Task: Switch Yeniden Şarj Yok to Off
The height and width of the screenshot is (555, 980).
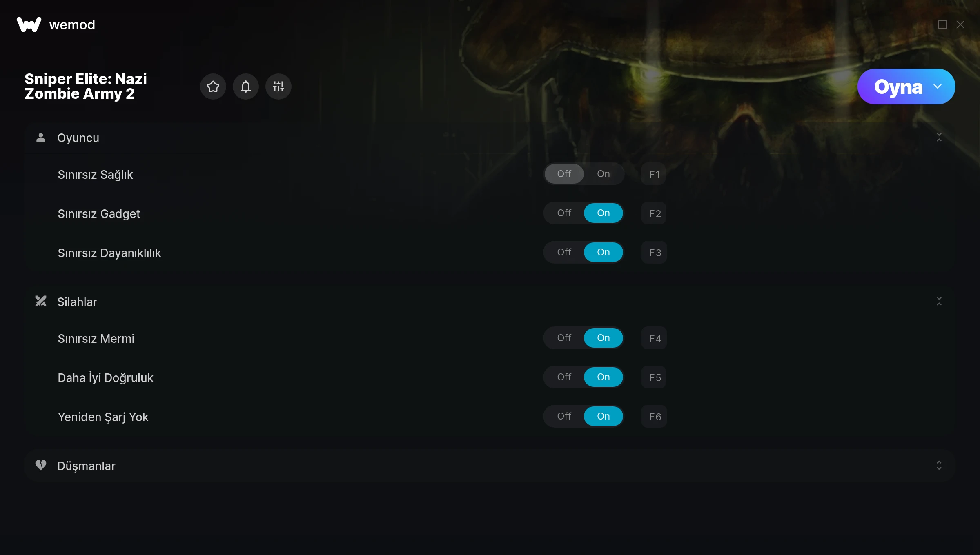Action: 564,416
